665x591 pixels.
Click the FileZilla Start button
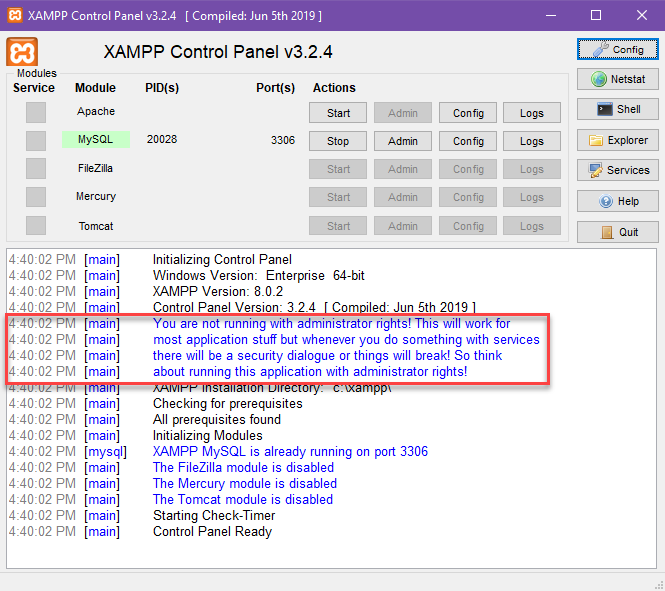(x=338, y=169)
